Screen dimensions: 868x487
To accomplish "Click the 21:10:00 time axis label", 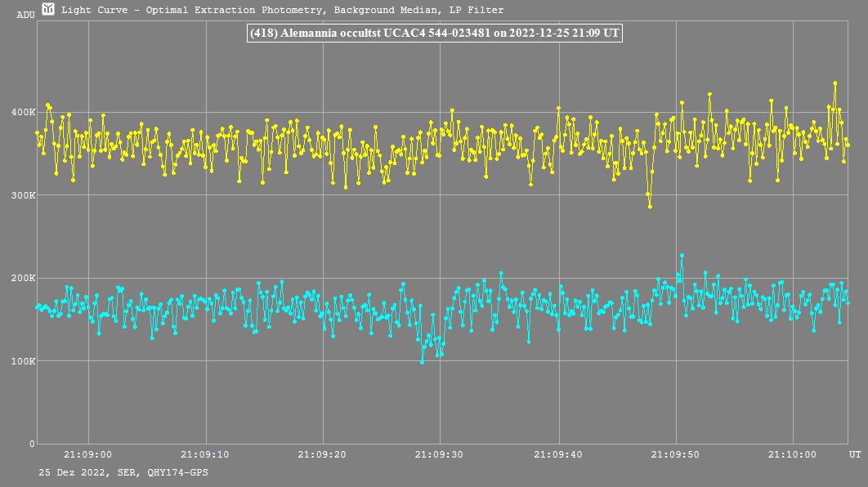I will pyautogui.click(x=793, y=454).
